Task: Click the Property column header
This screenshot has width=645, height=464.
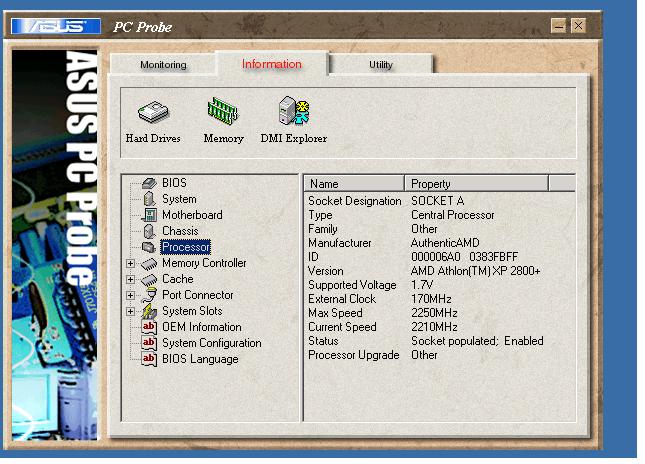Action: [x=476, y=183]
